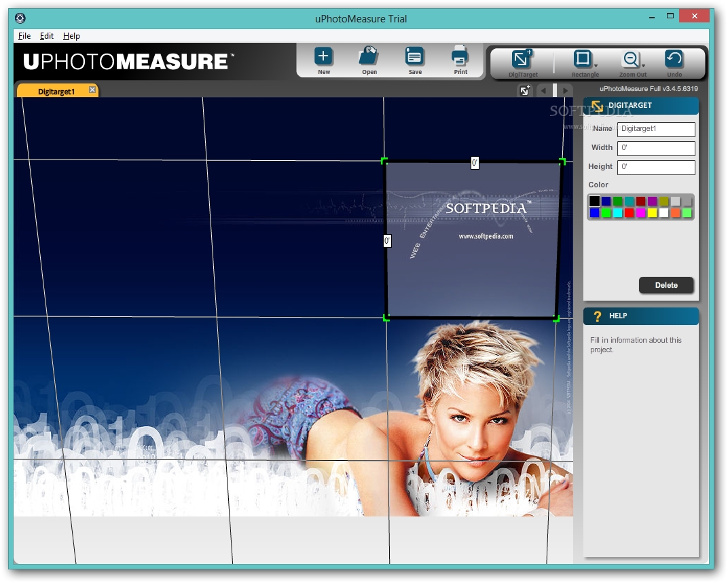Click the top edge 0' measurement label

click(x=475, y=163)
